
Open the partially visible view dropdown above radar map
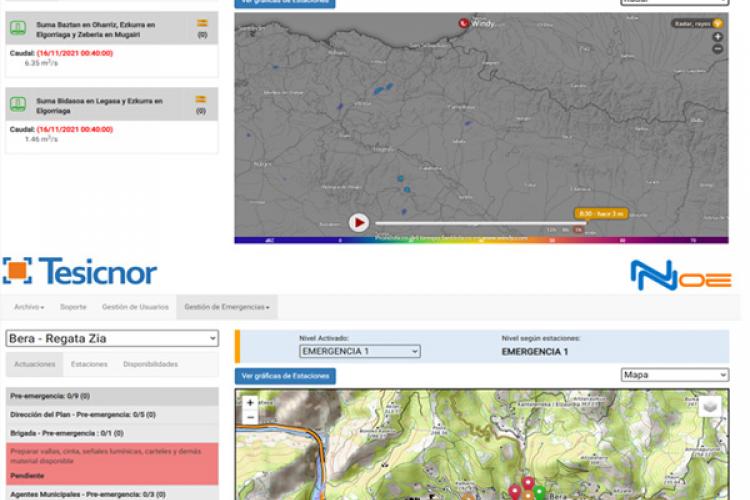pos(675,2)
